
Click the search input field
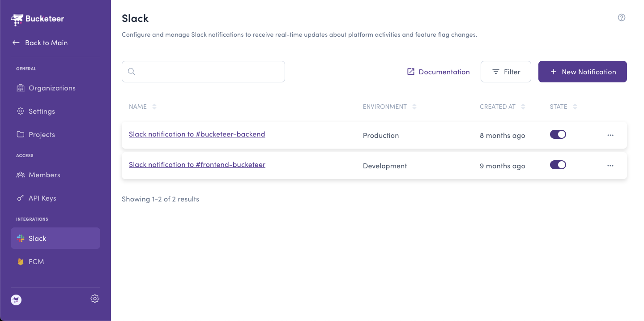pos(203,71)
